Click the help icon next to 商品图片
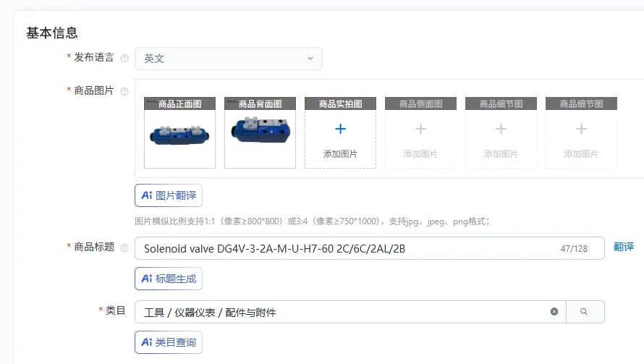This screenshot has height=364, width=644. pyautogui.click(x=124, y=91)
